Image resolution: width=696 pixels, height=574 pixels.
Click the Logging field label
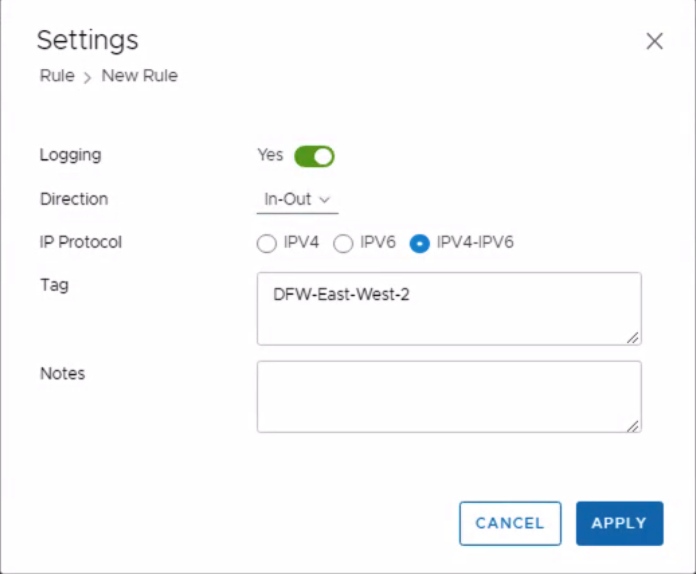coord(70,155)
